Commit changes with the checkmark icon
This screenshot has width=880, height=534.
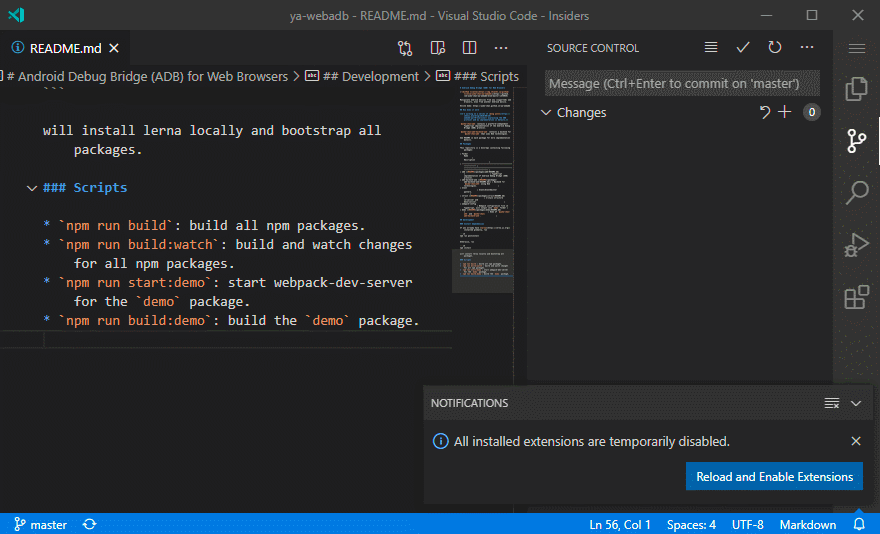click(743, 48)
